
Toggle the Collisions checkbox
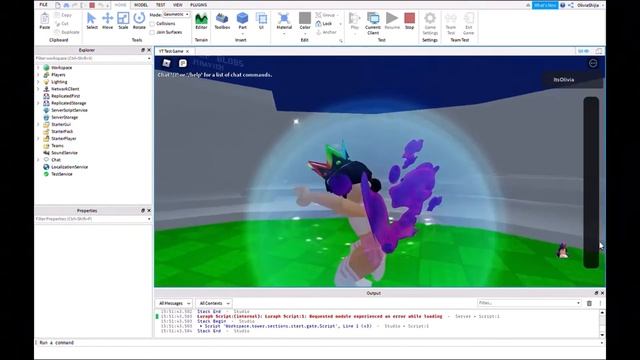[x=152, y=24]
